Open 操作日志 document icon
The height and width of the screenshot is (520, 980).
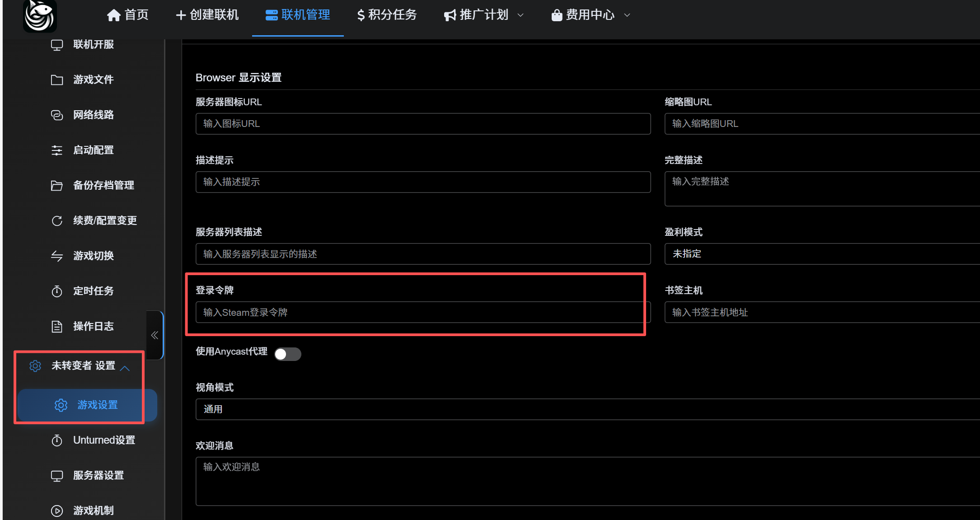click(57, 327)
